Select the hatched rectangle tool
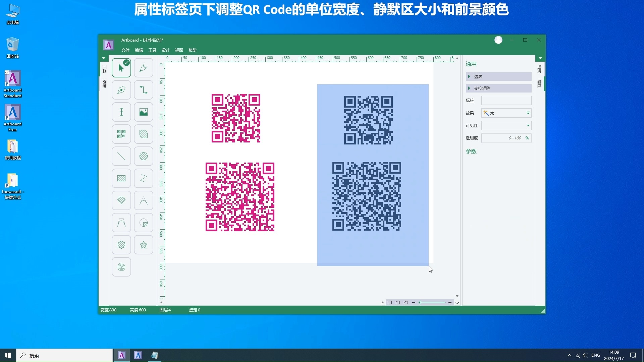644x362 pixels. (121, 178)
